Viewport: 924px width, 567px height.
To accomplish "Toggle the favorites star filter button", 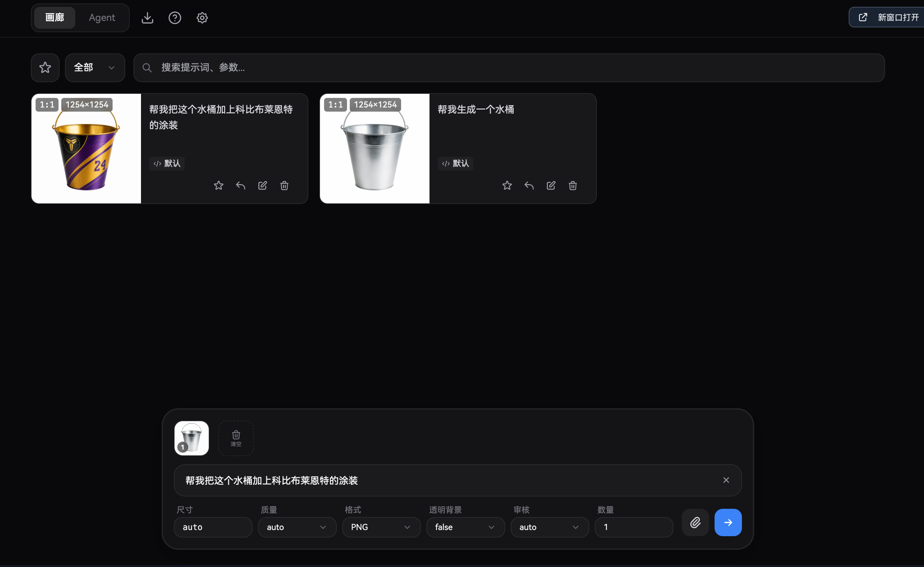I will point(45,67).
